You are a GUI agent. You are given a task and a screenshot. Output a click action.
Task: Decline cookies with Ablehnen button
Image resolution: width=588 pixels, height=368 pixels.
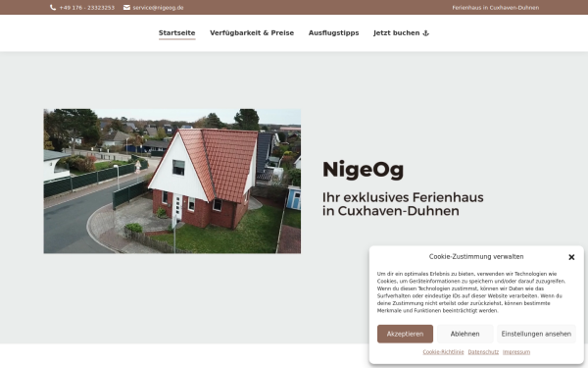tap(465, 334)
